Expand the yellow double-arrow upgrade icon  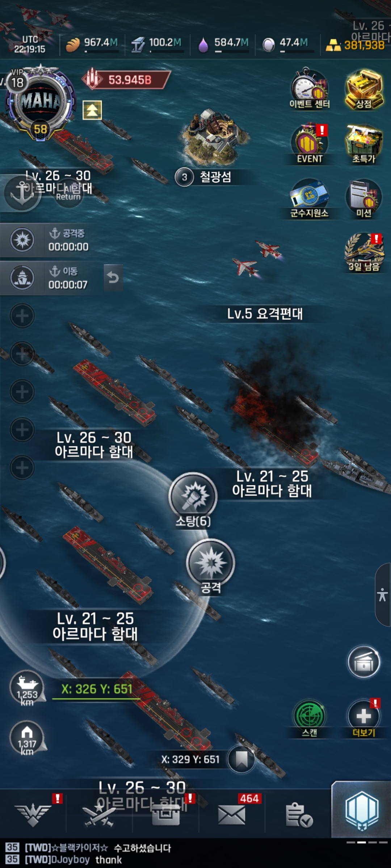(x=92, y=110)
